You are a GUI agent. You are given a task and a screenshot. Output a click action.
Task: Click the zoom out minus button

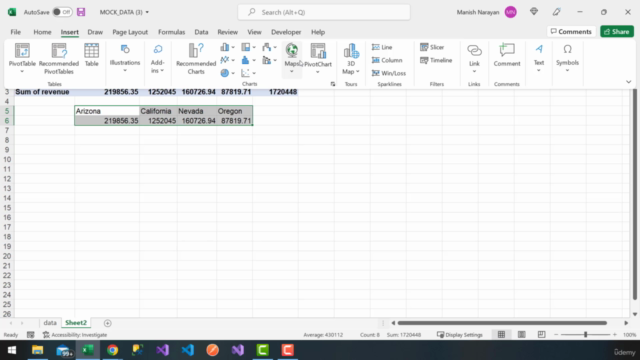click(x=556, y=335)
